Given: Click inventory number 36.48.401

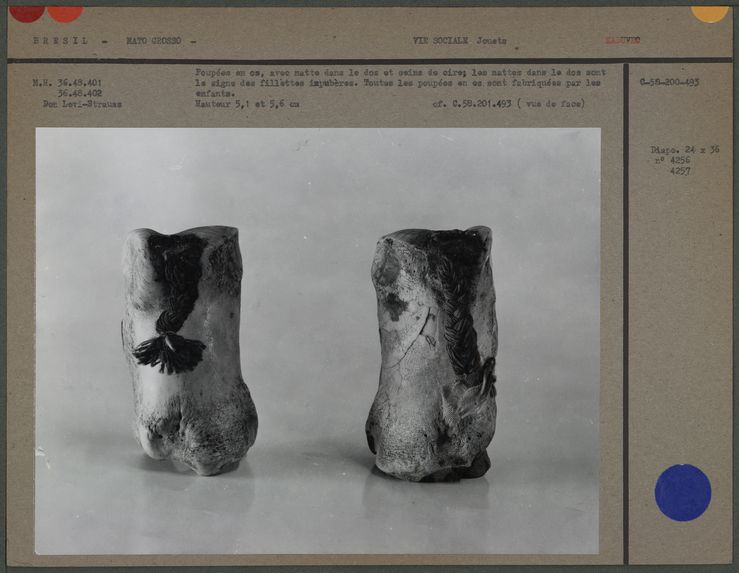Looking at the screenshot, I should point(67,83).
